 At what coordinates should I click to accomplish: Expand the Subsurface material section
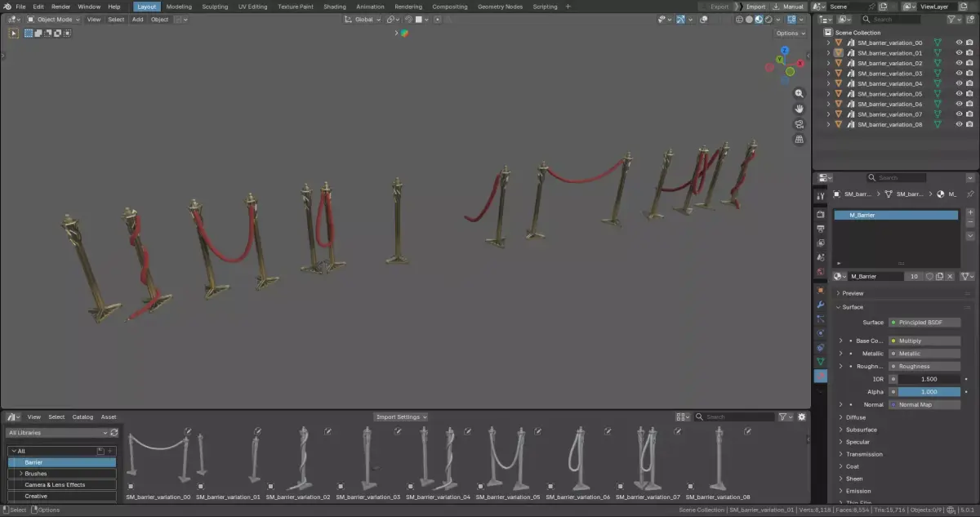pos(862,430)
